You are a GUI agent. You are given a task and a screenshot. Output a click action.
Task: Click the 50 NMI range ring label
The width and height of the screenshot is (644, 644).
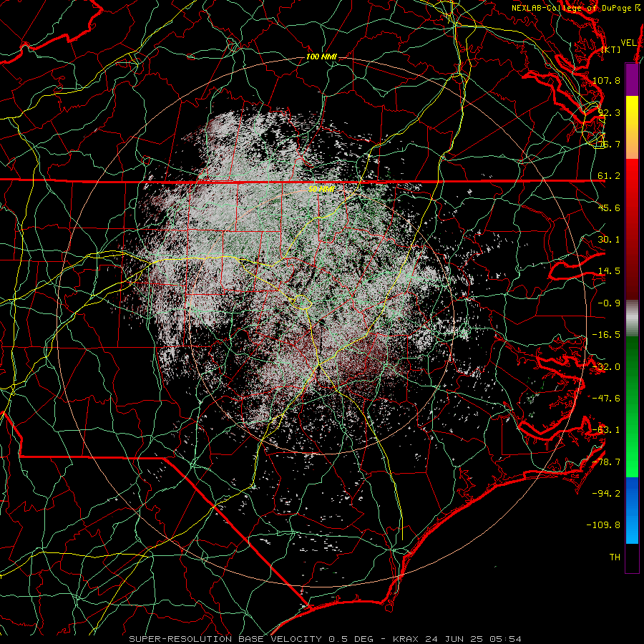coord(321,189)
